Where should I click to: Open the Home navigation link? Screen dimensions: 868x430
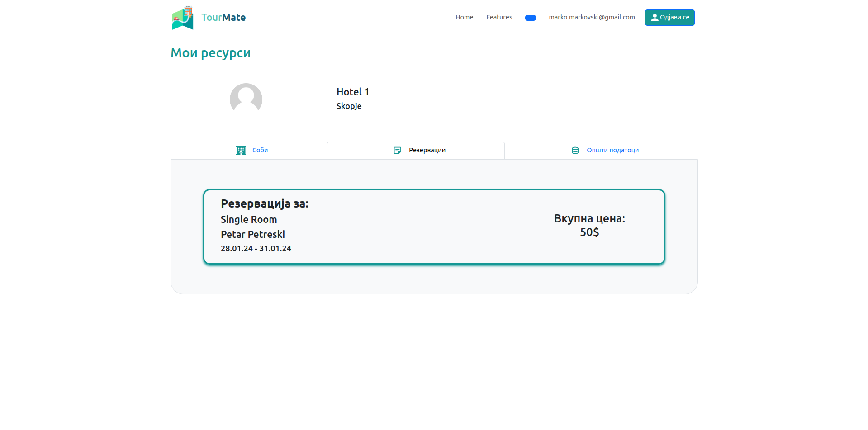click(x=464, y=17)
